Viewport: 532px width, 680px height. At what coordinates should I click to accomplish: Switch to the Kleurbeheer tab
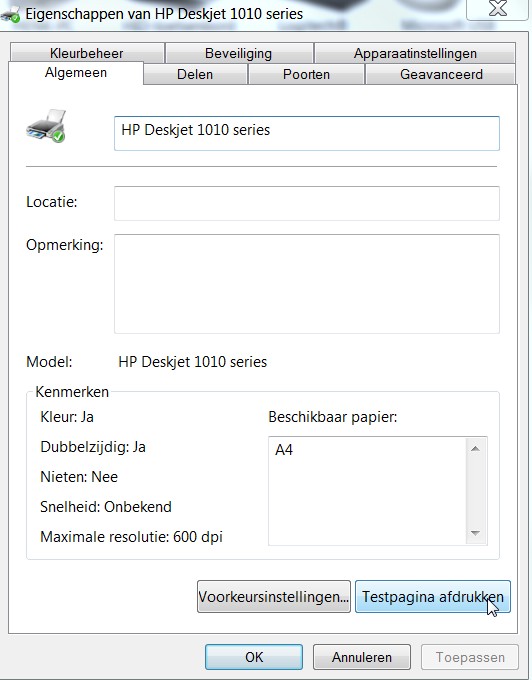[87, 53]
